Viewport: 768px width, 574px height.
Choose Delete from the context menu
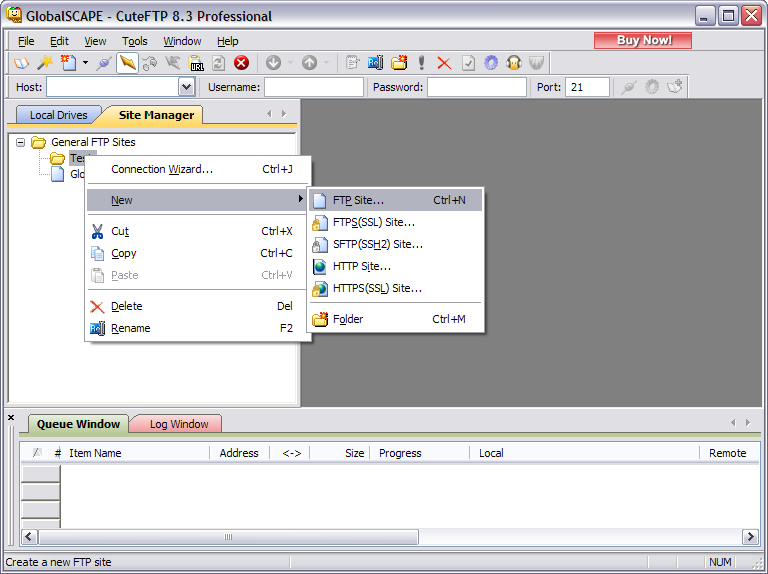click(198, 307)
